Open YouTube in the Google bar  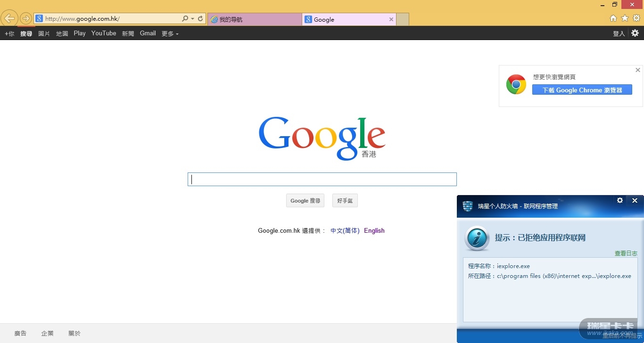(104, 33)
